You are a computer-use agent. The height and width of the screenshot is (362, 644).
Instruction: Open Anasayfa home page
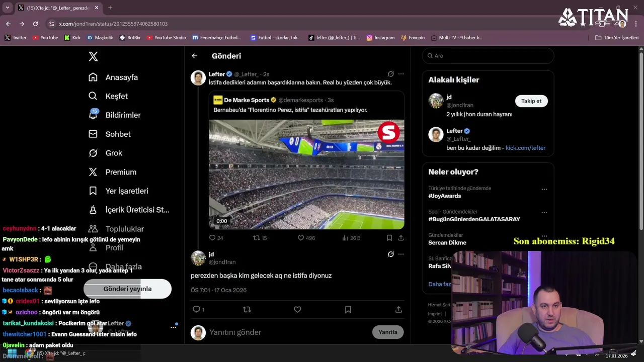113,77
